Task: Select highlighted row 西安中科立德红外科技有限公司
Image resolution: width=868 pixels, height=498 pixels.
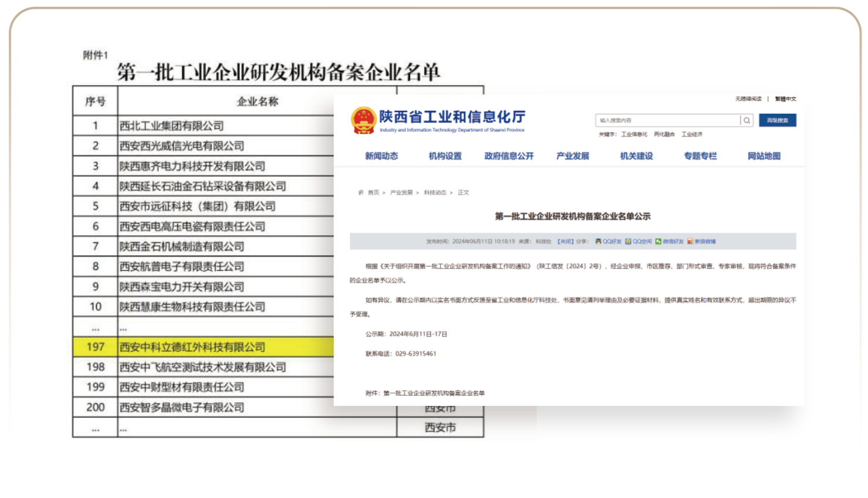Action: click(192, 347)
